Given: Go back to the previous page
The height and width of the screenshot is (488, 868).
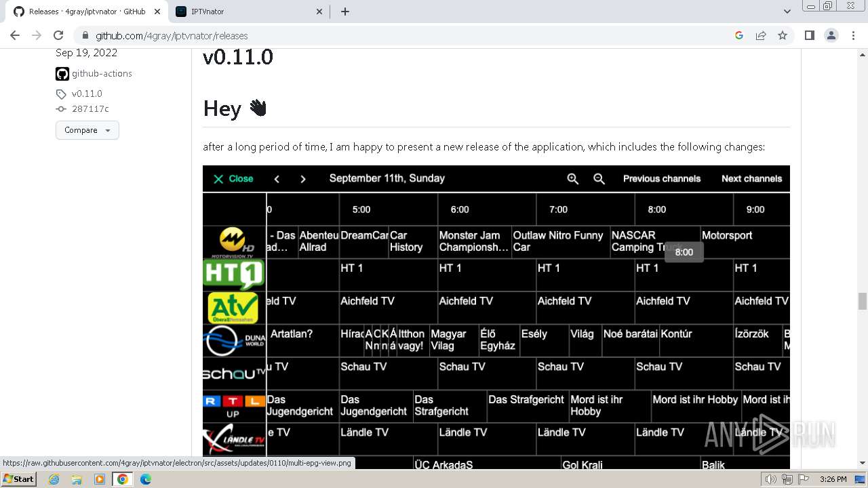Looking at the screenshot, I should click(15, 35).
